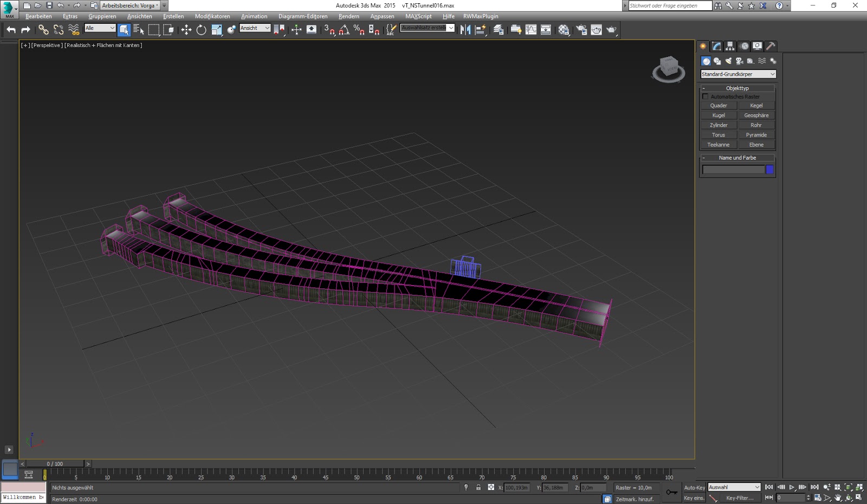Click the Zylinder button

pyautogui.click(x=719, y=125)
